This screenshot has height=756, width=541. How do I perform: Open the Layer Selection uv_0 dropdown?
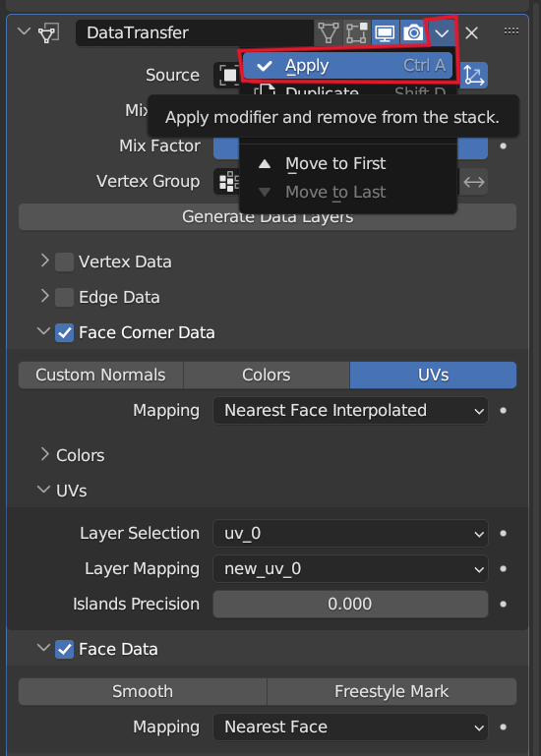350,533
